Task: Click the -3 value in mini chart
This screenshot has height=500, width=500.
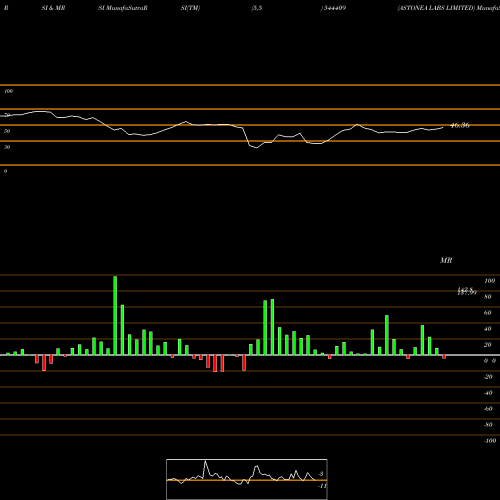Action: [320, 474]
